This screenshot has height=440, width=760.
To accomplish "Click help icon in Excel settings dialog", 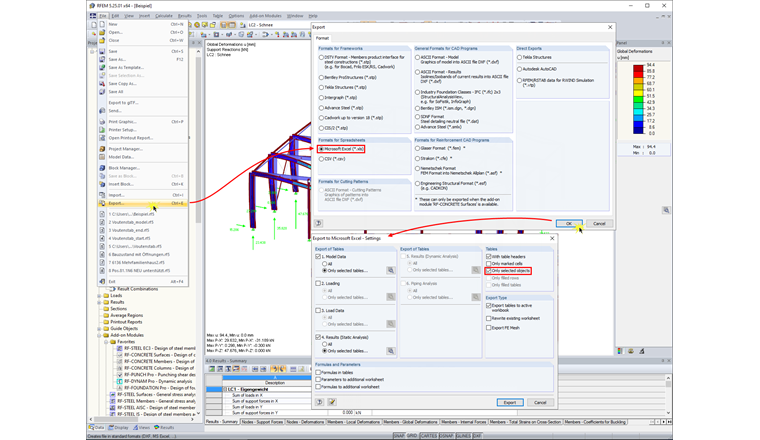I will click(x=319, y=402).
